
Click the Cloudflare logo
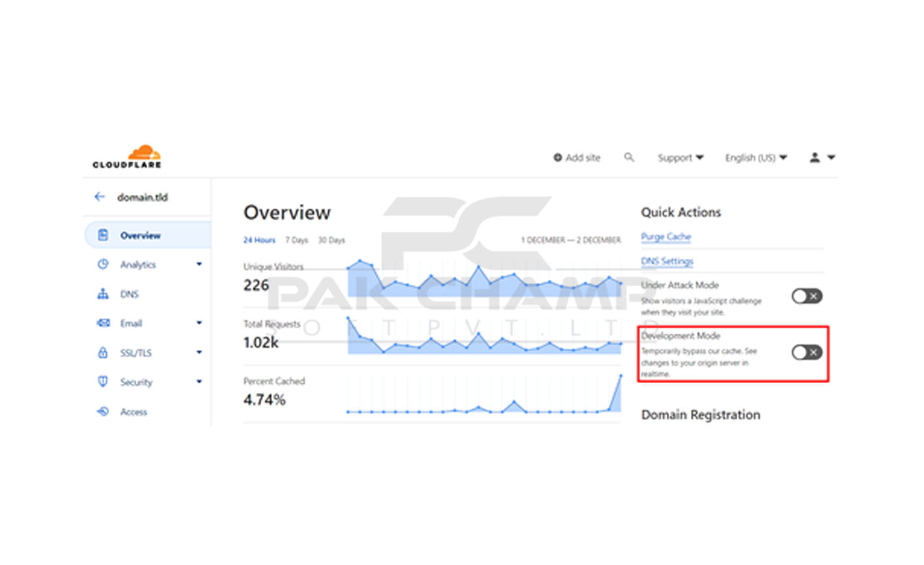coord(127,157)
